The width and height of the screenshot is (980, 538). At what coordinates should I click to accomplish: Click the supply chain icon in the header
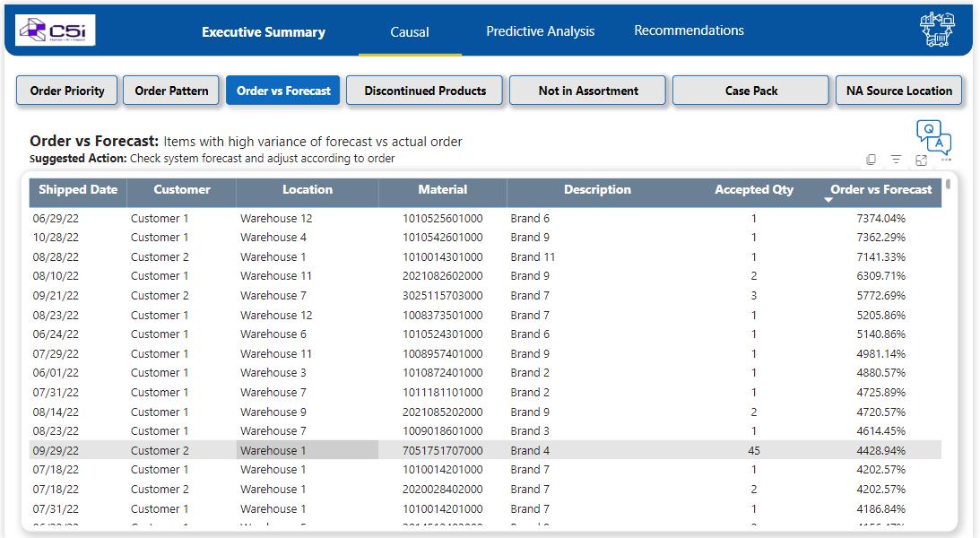(x=937, y=30)
